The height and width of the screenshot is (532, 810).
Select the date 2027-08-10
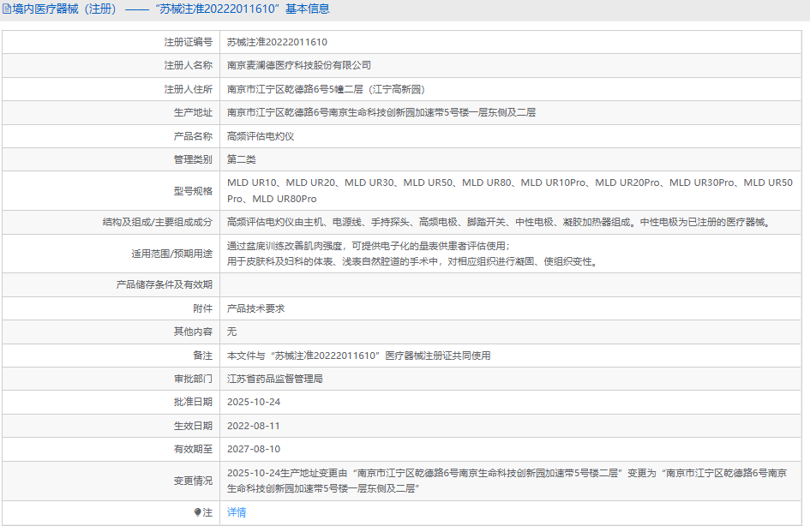tap(254, 450)
